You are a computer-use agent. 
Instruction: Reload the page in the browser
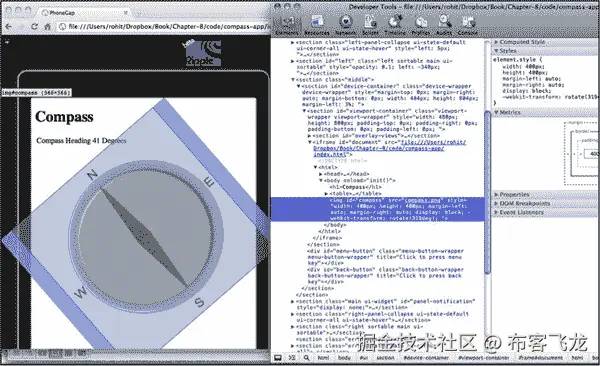pyautogui.click(x=34, y=26)
